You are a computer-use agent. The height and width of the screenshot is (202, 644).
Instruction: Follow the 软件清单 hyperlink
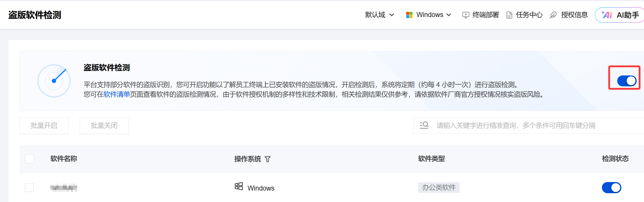pyautogui.click(x=117, y=94)
